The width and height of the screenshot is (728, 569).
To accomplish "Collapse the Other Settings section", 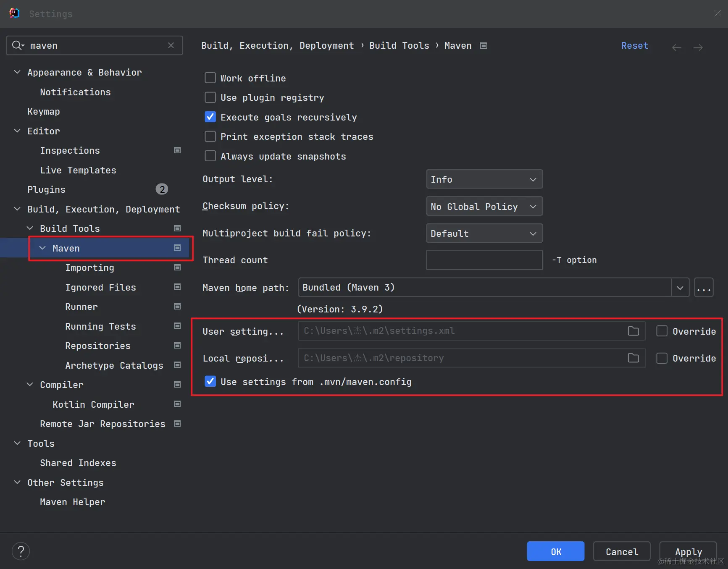I will coord(17,482).
